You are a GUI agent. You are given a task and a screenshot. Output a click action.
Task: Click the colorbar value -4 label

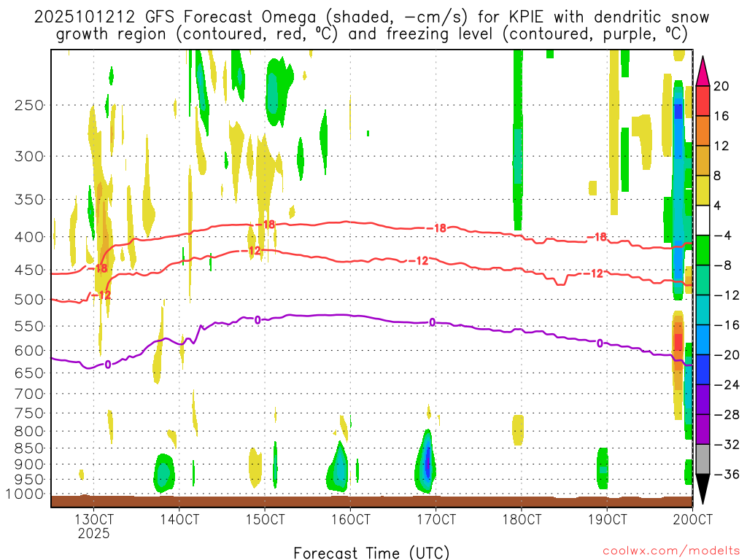pyautogui.click(x=723, y=236)
